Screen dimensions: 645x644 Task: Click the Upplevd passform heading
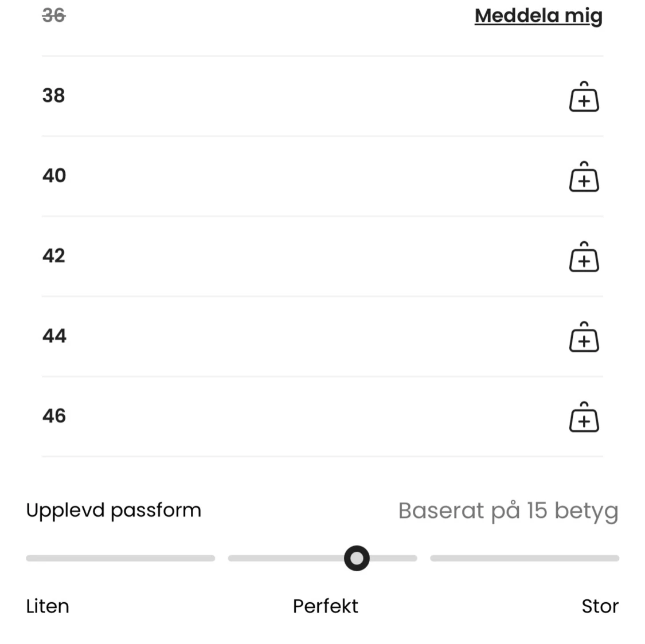[114, 510]
